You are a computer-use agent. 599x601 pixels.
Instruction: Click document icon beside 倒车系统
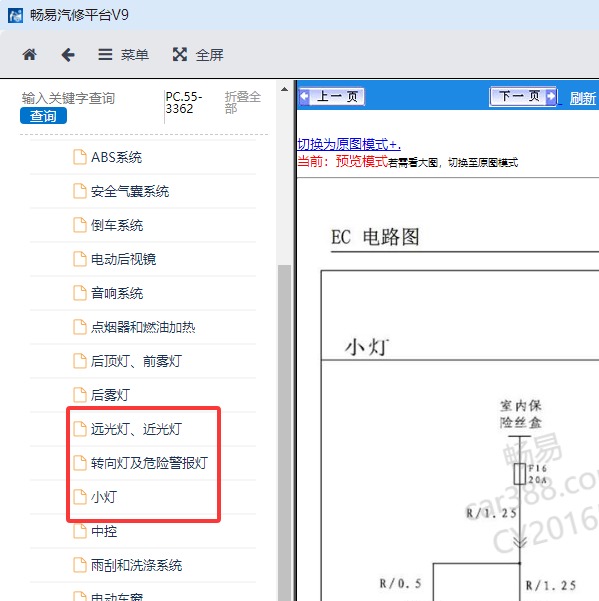point(80,225)
